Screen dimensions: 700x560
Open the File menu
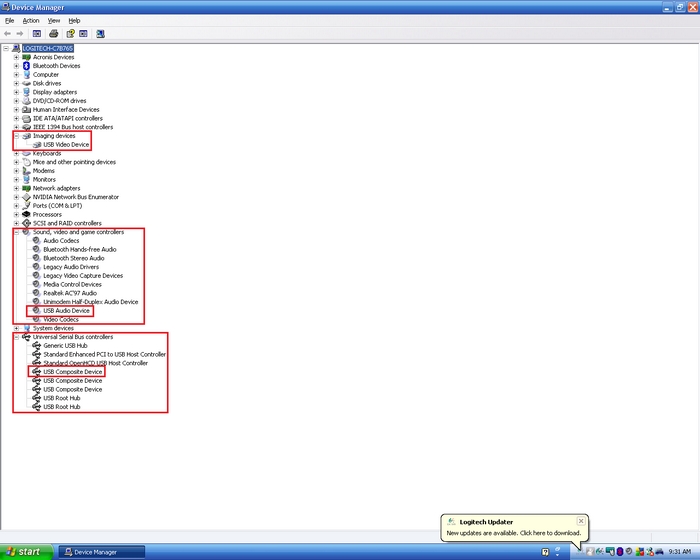point(9,21)
